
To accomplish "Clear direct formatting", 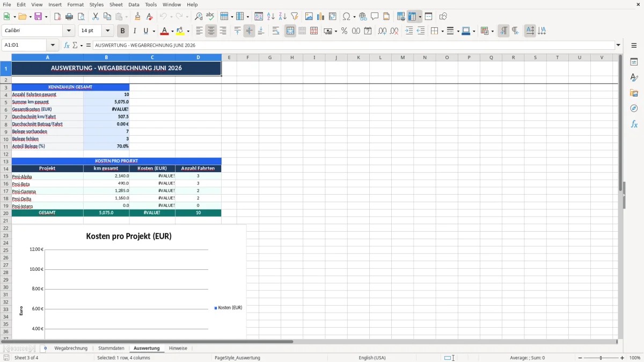I will (x=150, y=17).
